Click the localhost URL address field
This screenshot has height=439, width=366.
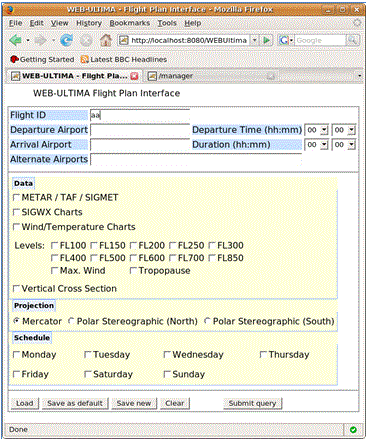(x=189, y=40)
